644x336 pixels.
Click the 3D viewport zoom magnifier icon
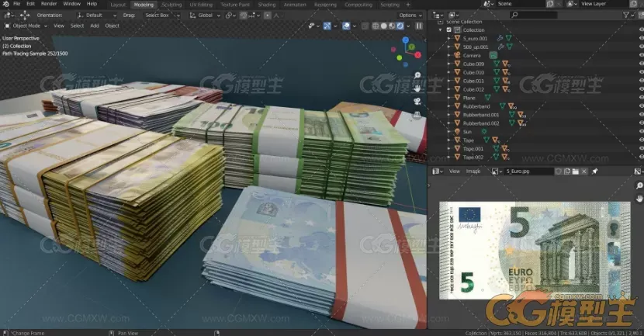pyautogui.click(x=417, y=75)
